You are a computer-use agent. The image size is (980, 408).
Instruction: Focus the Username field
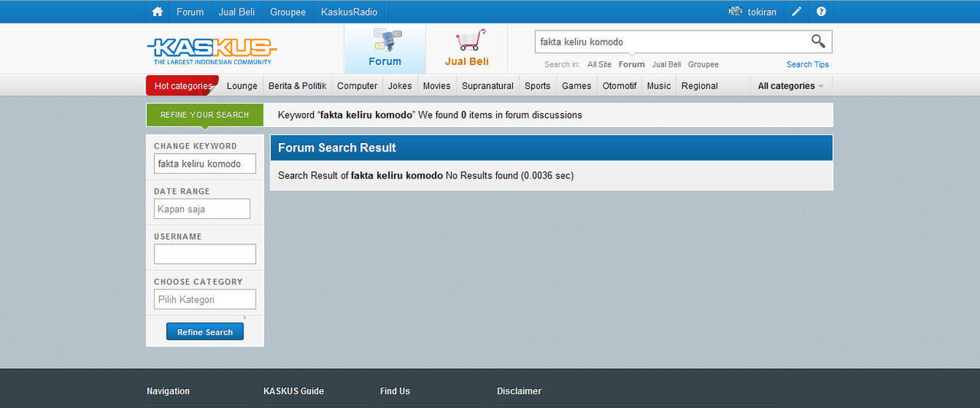[205, 253]
